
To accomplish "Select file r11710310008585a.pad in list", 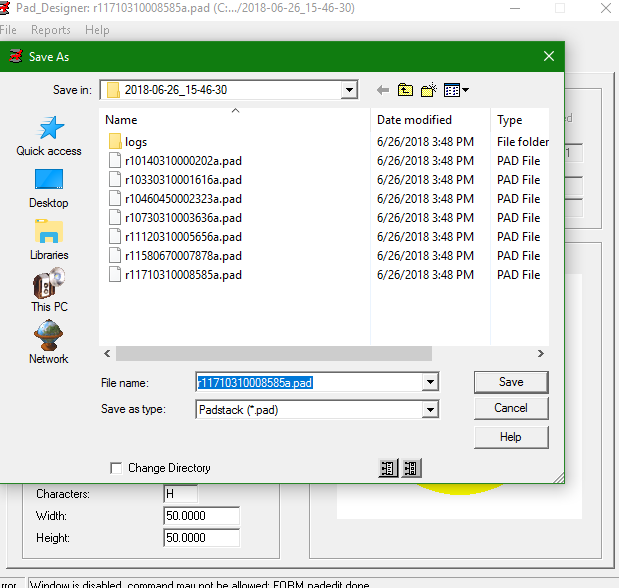I will tap(183, 274).
